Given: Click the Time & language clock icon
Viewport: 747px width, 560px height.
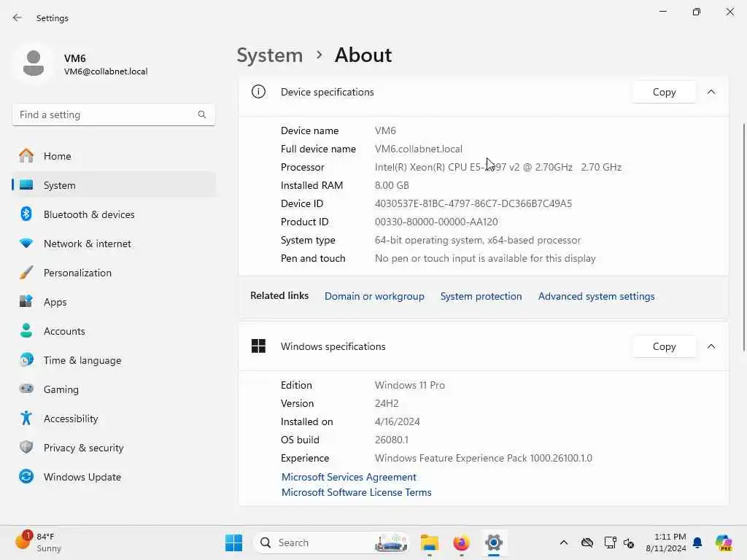Looking at the screenshot, I should click(x=26, y=360).
